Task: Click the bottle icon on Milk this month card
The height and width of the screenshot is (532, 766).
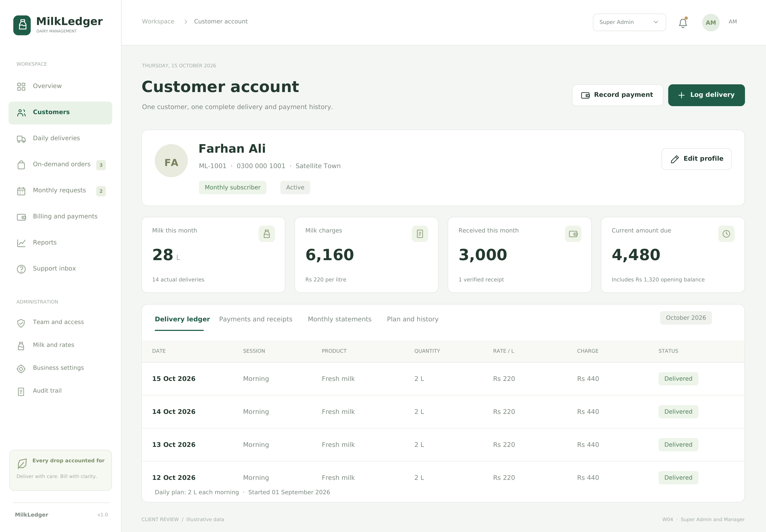Action: 267,234
